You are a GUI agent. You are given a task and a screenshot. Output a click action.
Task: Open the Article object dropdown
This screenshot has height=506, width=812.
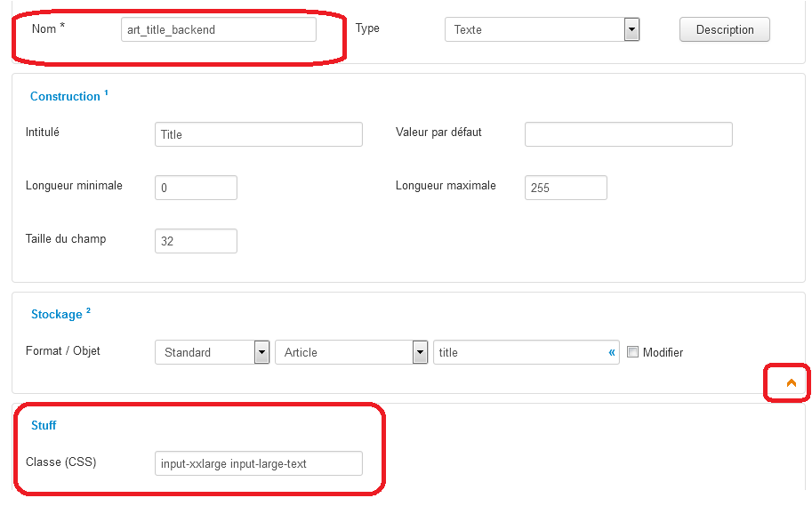pyautogui.click(x=351, y=352)
